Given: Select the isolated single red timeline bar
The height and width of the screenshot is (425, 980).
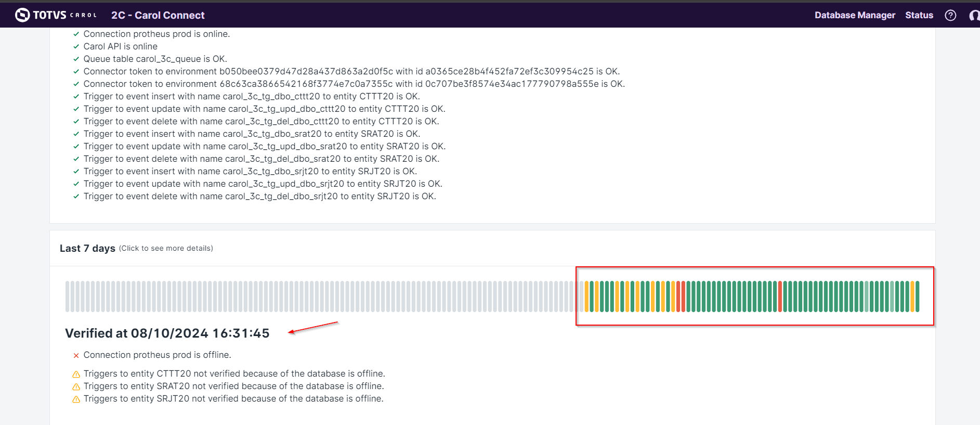Looking at the screenshot, I should pos(780,296).
